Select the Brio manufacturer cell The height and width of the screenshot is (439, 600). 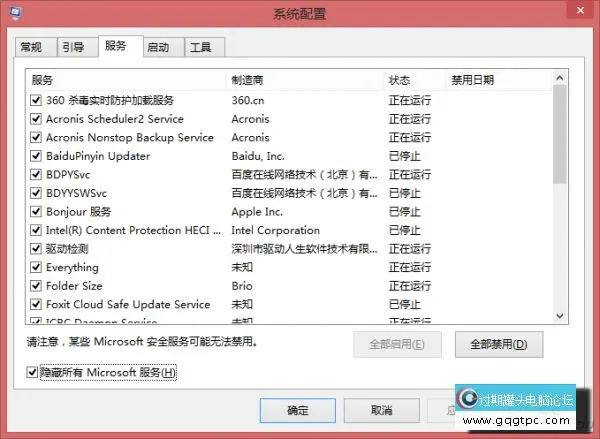click(x=242, y=286)
